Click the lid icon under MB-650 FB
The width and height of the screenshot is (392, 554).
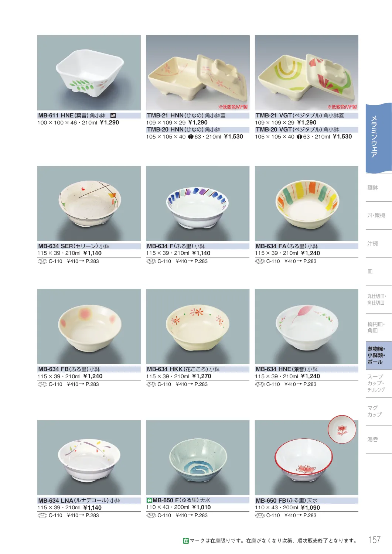click(x=260, y=515)
